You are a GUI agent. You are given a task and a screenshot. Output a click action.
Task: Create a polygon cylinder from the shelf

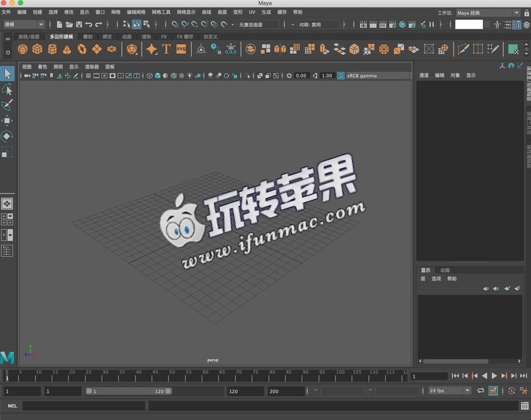point(52,49)
